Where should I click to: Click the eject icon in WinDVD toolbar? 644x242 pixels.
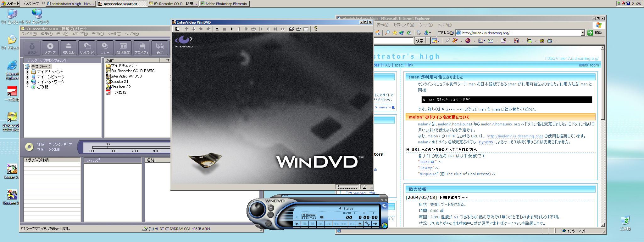[x=217, y=29]
